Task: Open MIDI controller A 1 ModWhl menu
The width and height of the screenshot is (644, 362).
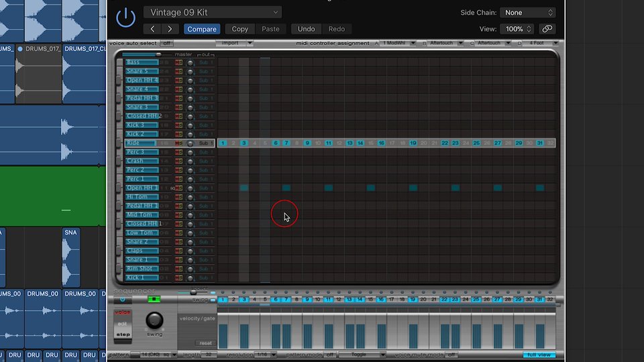Action: click(398, 43)
